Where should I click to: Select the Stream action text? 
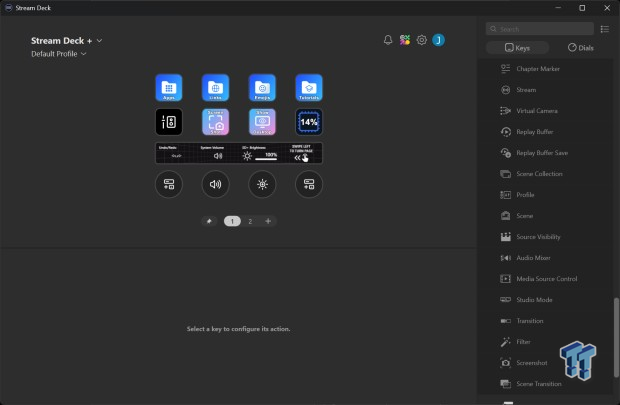point(526,90)
